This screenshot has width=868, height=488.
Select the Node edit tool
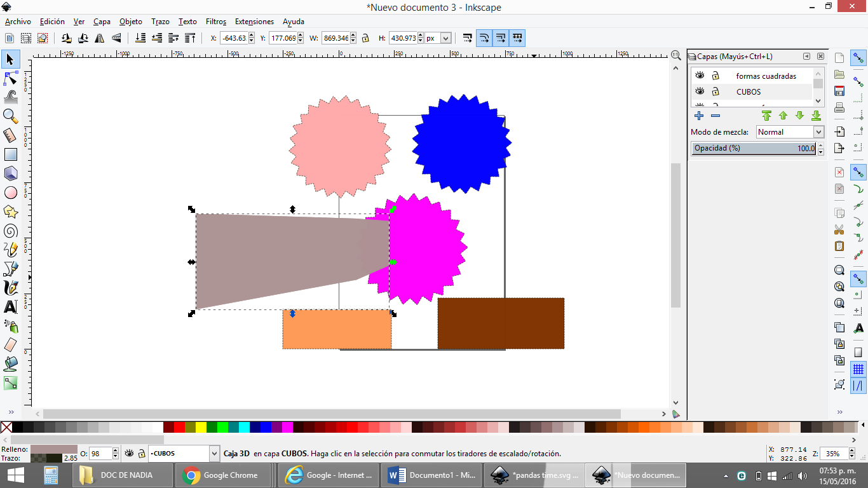coord(10,78)
